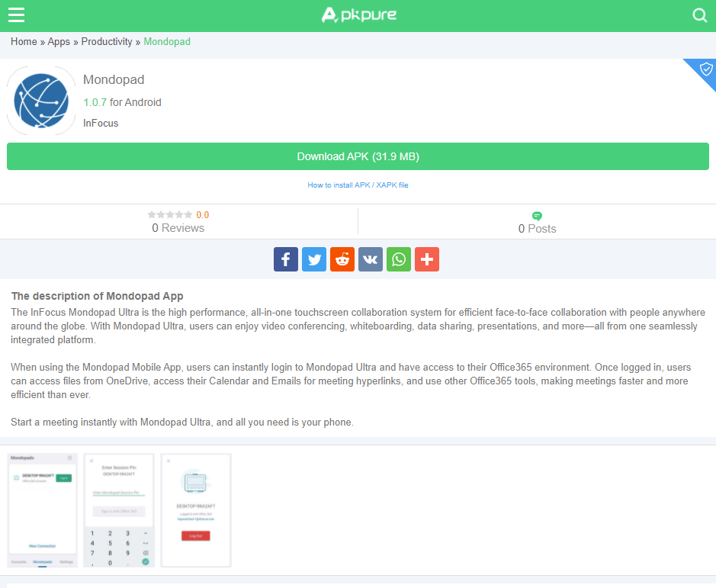Download the APK (31.9 MB)
The width and height of the screenshot is (716, 588).
(358, 156)
